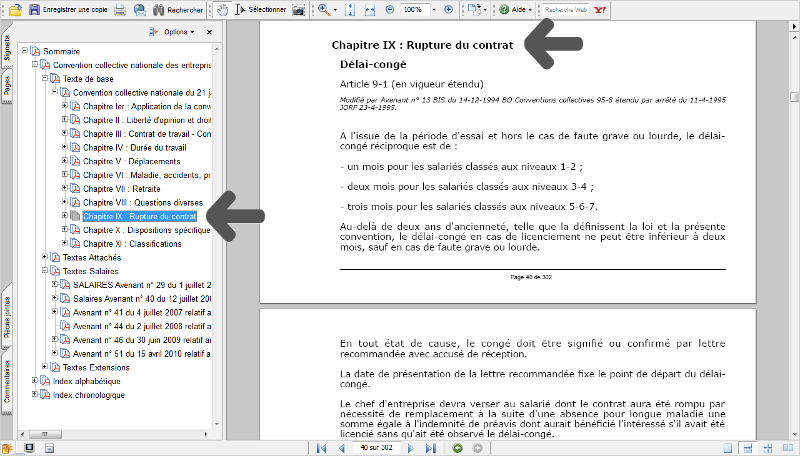Expand Textes Attachés node
Viewport: 800px width, 456px height.
click(x=45, y=257)
